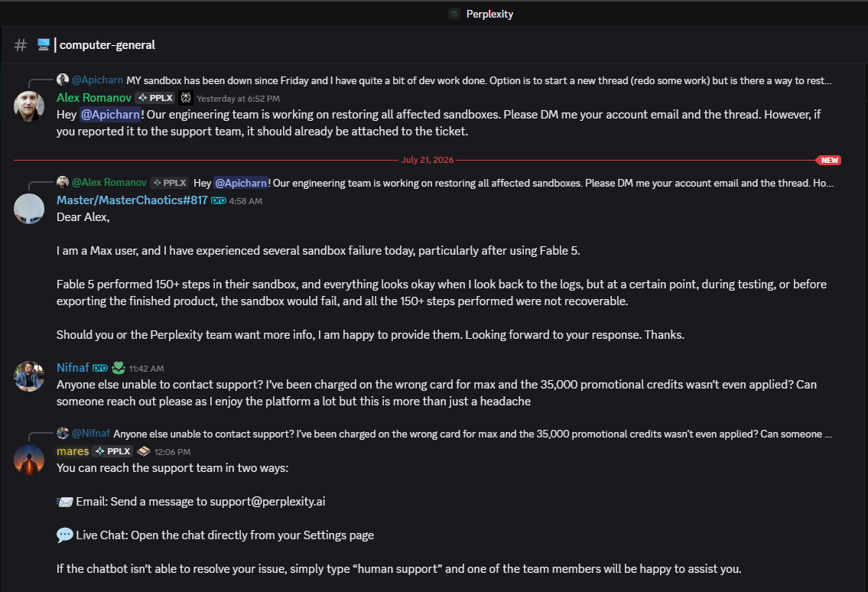Click the red NEW messages marker
Viewport: 868px width, 592px height.
point(829,160)
